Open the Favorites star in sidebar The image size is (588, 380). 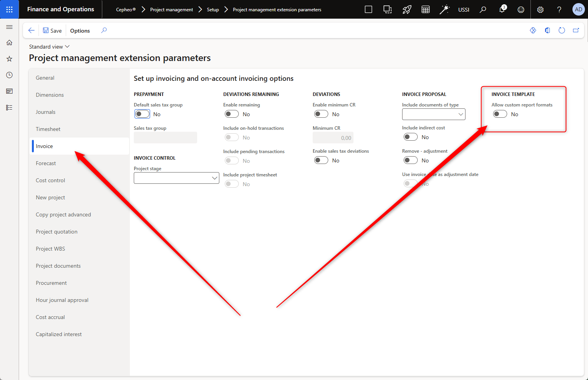pyautogui.click(x=9, y=59)
